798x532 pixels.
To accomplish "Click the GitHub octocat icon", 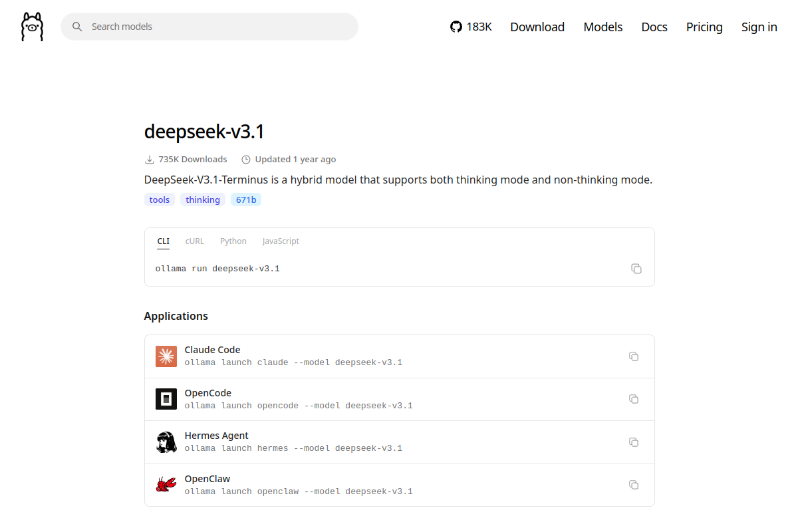I will (x=456, y=27).
